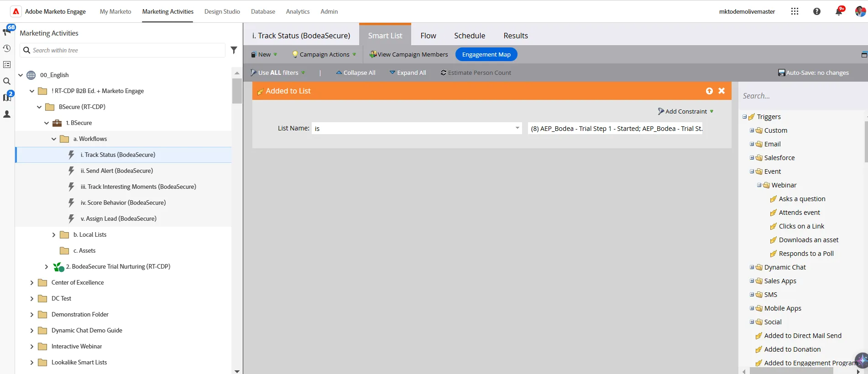Click Collapse All
Viewport: 868px width, 374px height.
[356, 73]
